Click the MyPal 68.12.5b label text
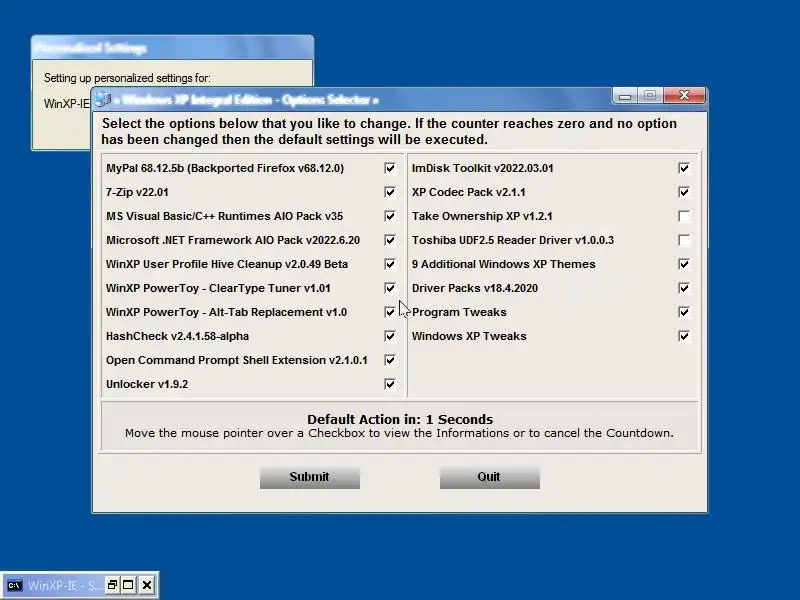 click(x=225, y=168)
